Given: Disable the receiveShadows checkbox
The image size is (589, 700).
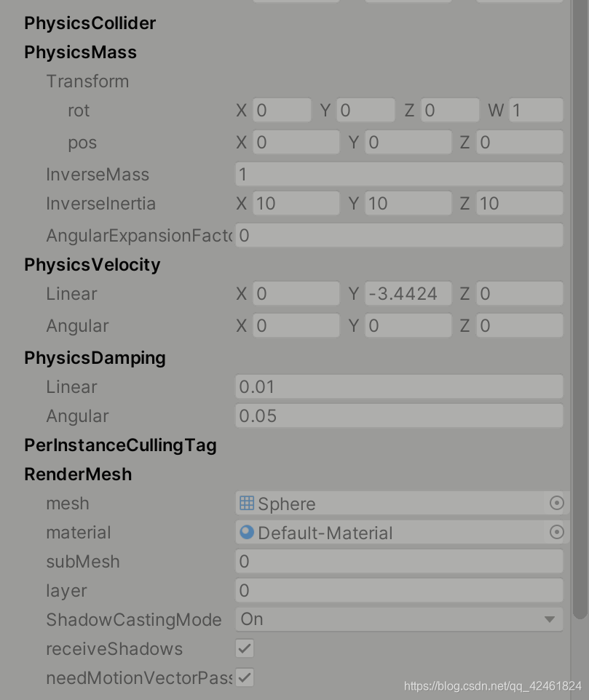Looking at the screenshot, I should pos(244,648).
